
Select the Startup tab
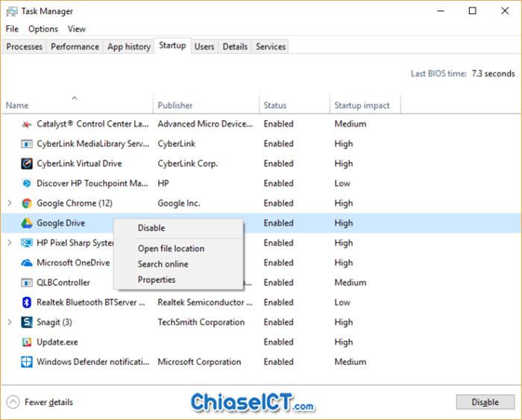click(x=172, y=46)
